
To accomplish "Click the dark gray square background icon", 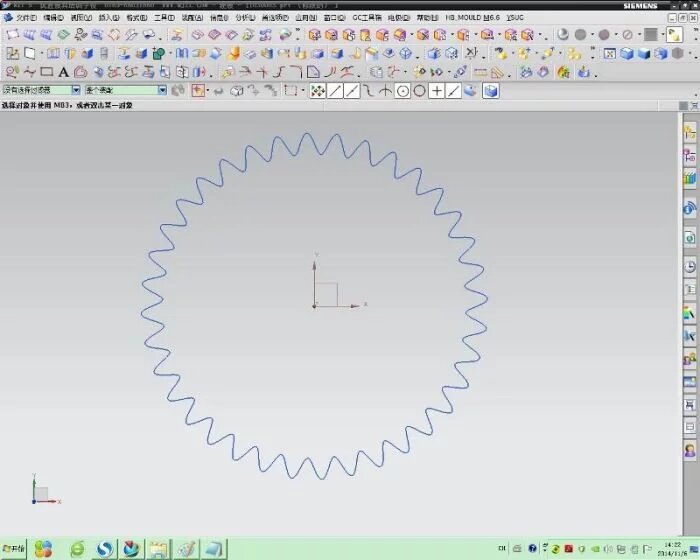I will click(650, 35).
